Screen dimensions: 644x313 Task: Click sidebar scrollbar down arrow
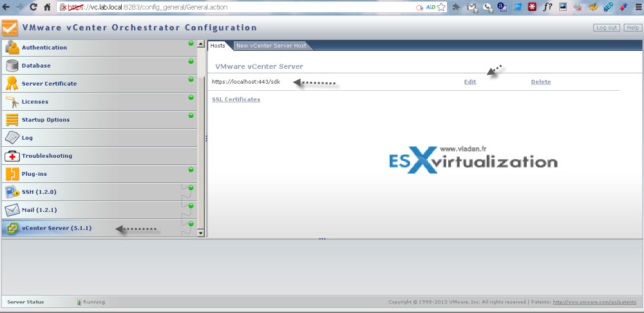pyautogui.click(x=201, y=233)
